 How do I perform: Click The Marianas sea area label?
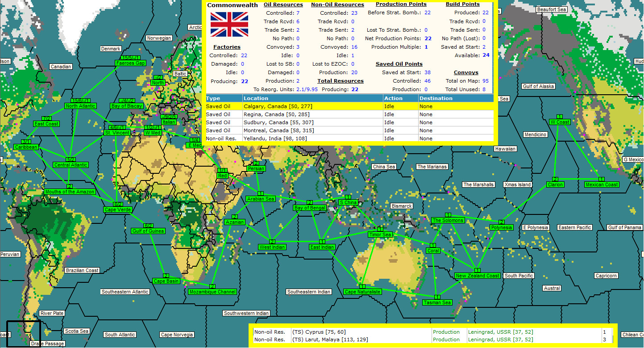pos(432,167)
